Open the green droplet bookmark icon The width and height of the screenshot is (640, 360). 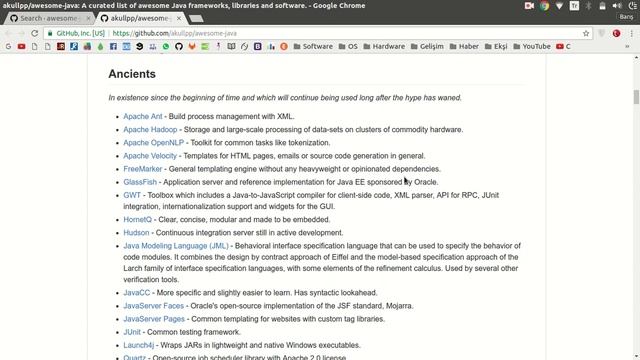click(x=100, y=47)
